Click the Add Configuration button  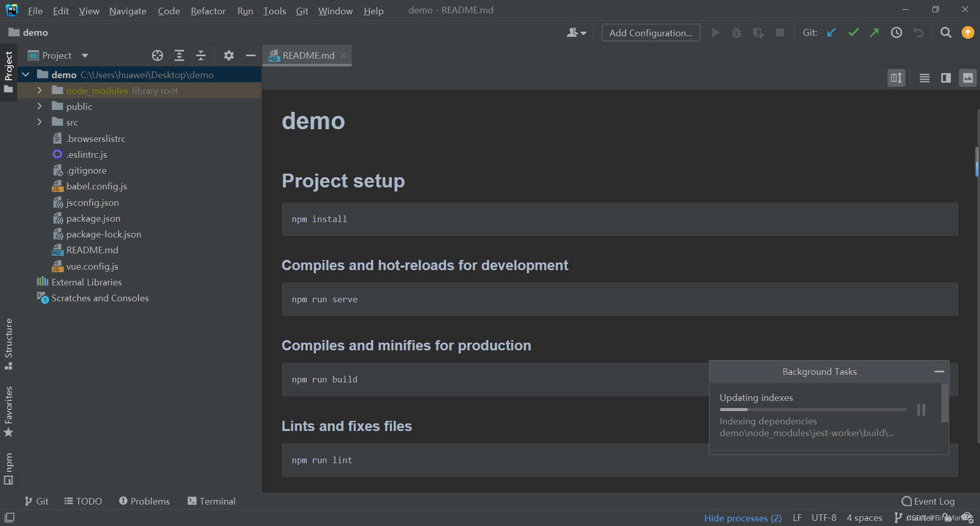tap(651, 33)
